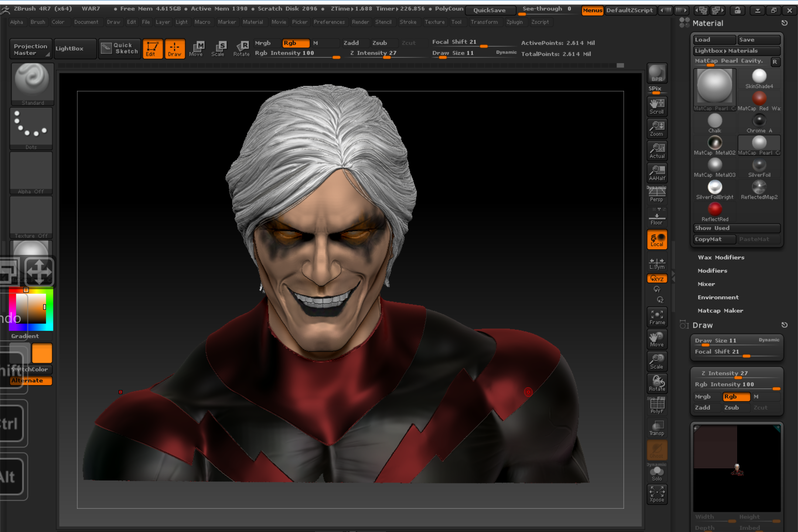Open the Texture Off picker
Image resolution: width=798 pixels, height=532 pixels.
(31, 217)
